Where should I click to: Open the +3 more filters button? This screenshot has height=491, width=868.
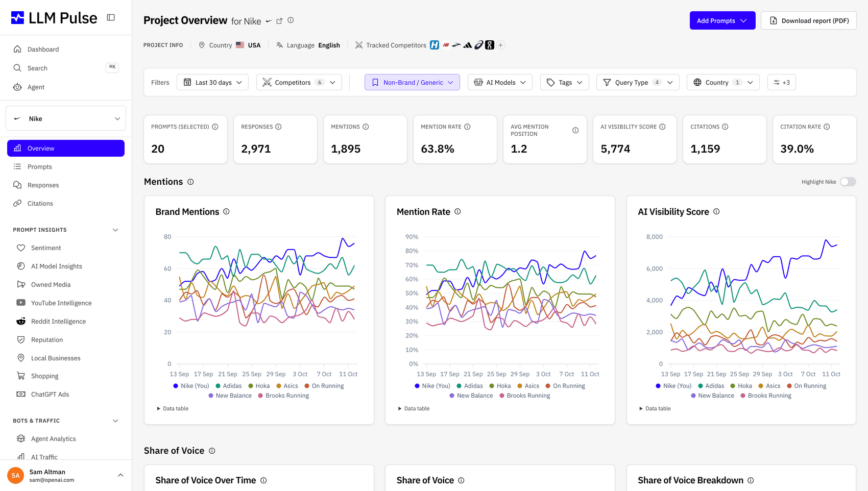coord(781,82)
